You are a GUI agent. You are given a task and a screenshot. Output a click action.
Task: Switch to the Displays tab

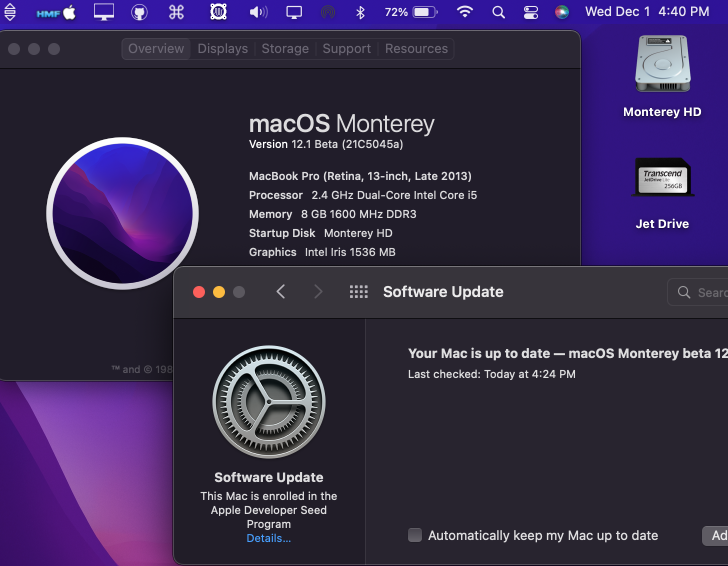click(222, 49)
